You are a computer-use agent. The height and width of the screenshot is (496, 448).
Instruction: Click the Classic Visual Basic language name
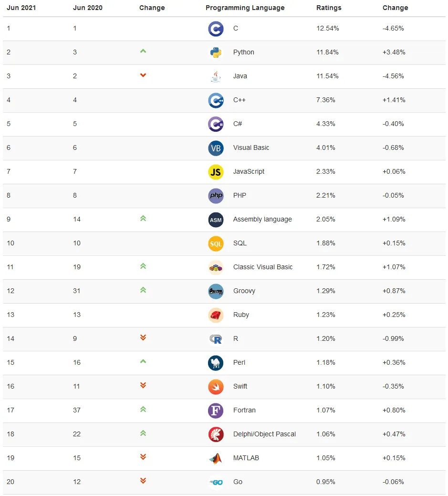point(263,267)
